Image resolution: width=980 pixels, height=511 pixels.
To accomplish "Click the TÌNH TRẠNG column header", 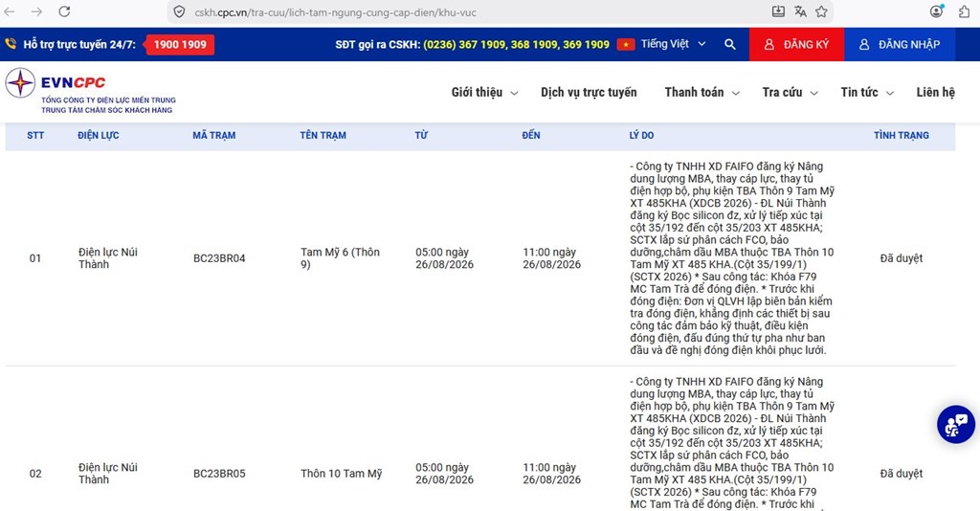I will point(901,135).
